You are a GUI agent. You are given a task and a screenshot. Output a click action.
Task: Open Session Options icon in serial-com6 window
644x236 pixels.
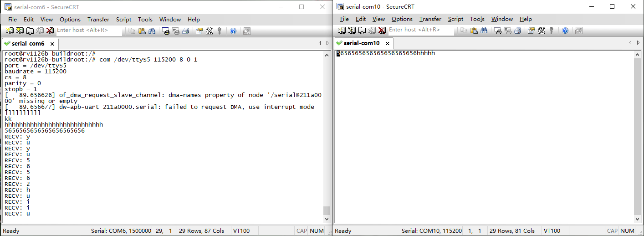(199, 31)
